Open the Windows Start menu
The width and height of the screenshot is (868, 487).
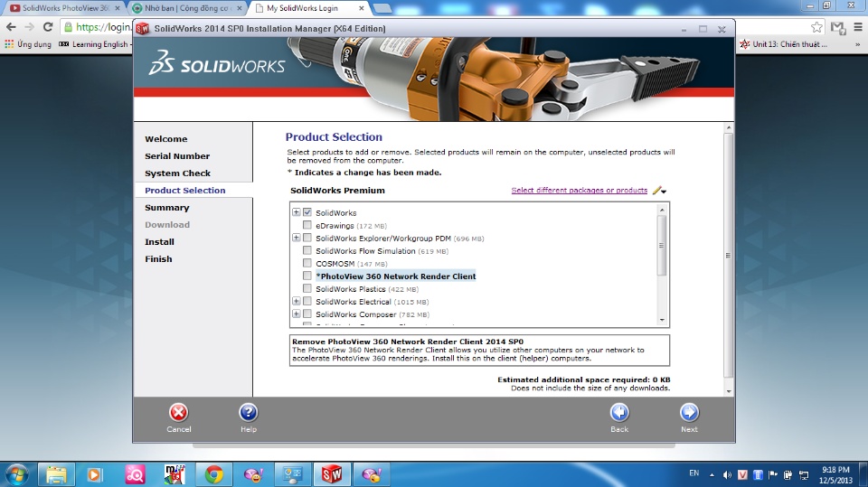pyautogui.click(x=16, y=475)
